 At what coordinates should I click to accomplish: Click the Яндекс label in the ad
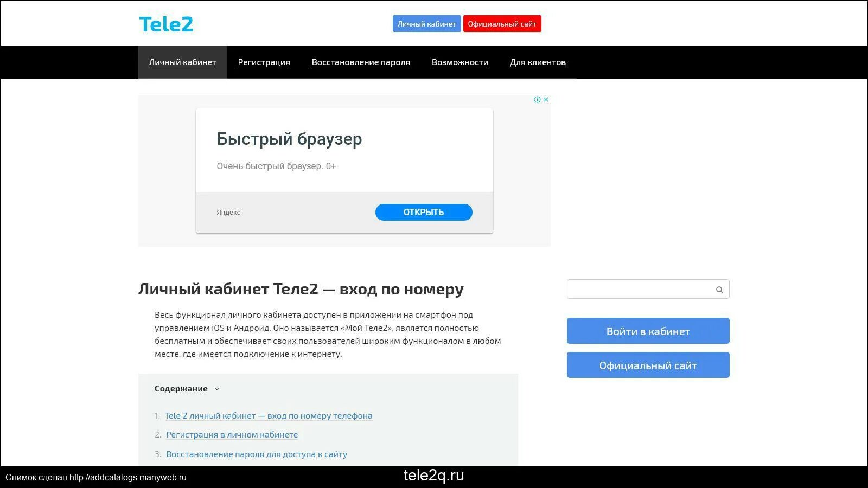point(228,212)
